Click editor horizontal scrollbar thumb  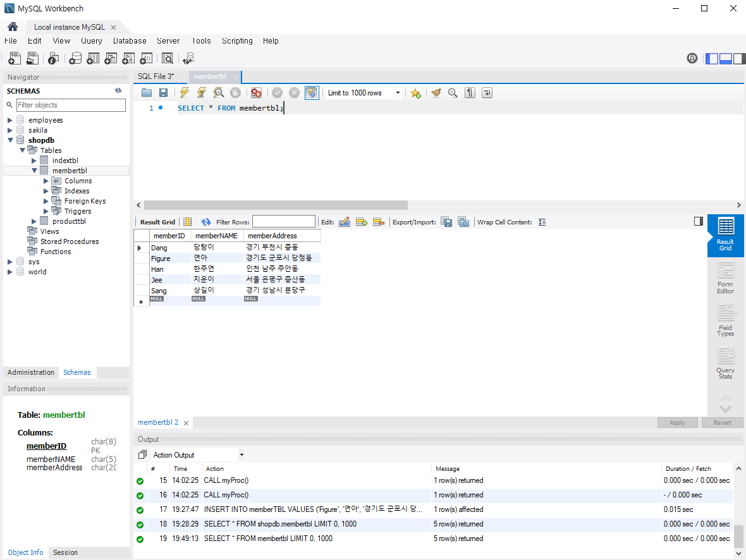point(276,205)
